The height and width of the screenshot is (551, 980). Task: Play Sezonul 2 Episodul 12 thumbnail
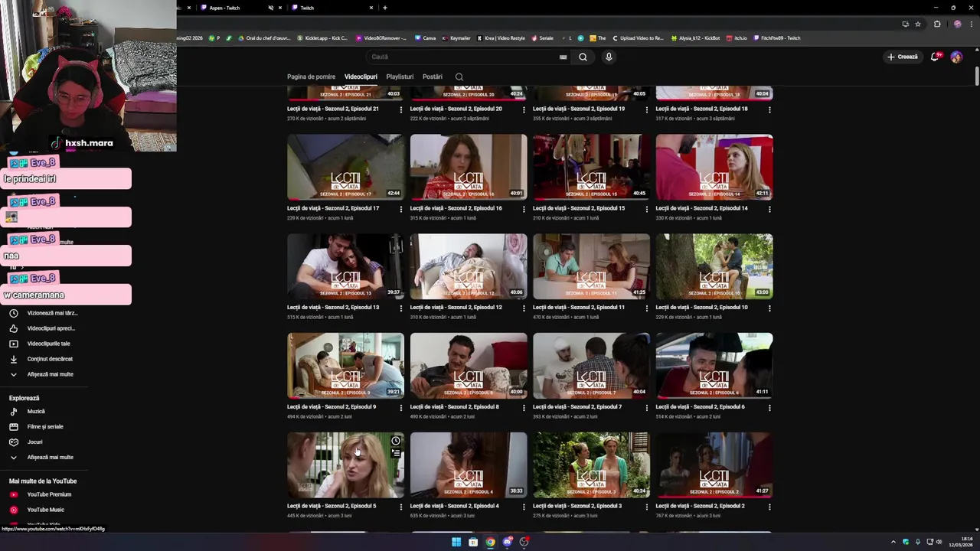[x=469, y=266]
